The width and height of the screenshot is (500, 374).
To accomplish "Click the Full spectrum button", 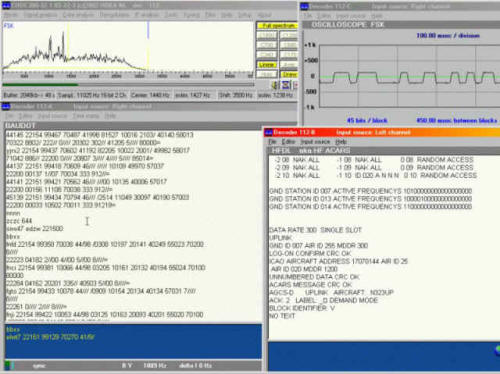I will (x=277, y=26).
